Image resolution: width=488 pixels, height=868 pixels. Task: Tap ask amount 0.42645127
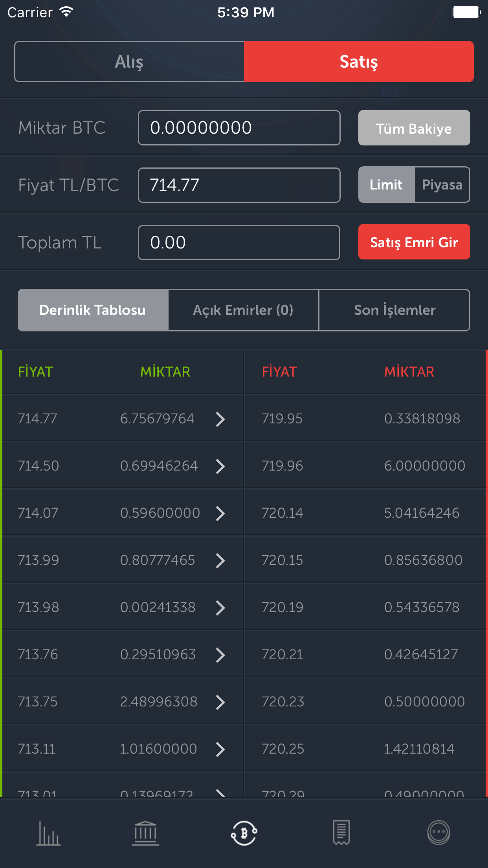pos(421,655)
